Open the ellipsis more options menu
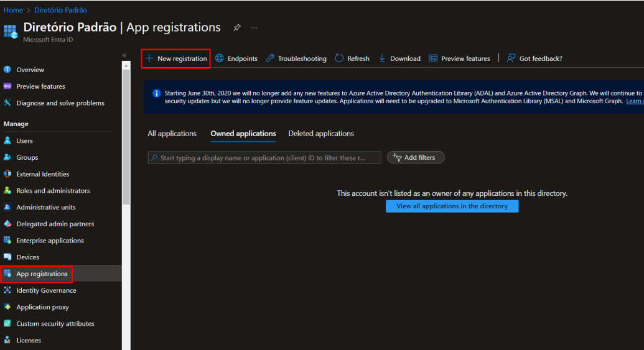 point(254,28)
